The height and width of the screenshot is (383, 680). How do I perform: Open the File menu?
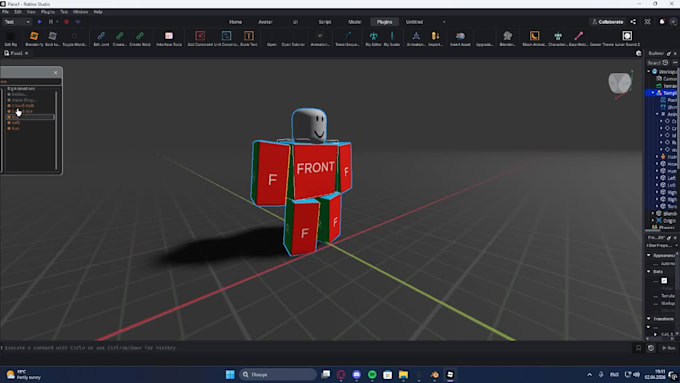click(x=5, y=12)
